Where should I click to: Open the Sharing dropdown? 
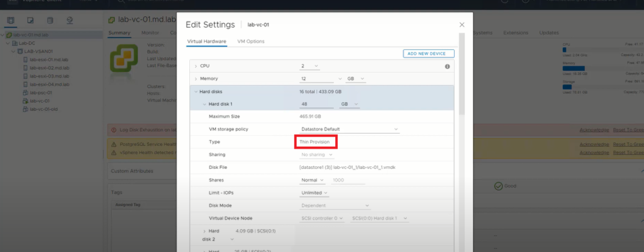(317, 155)
